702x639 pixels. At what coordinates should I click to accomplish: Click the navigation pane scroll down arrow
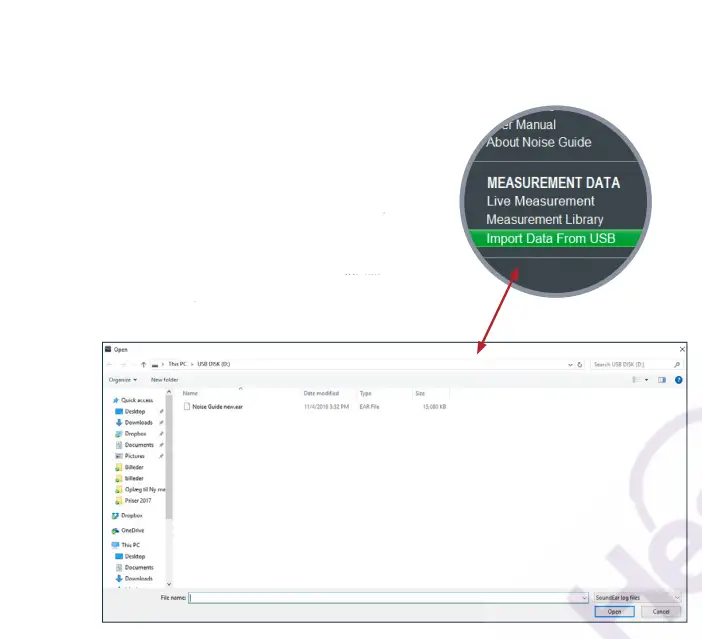tap(169, 584)
